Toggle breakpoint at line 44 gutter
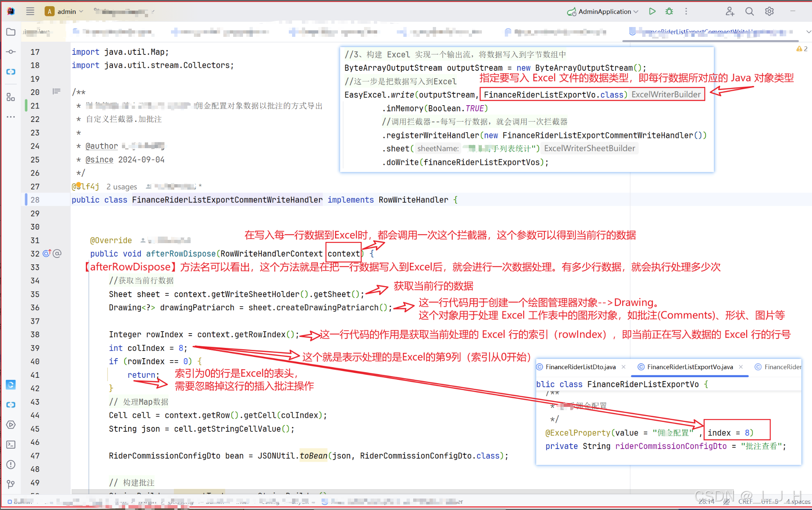The width and height of the screenshot is (812, 510). click(x=35, y=415)
